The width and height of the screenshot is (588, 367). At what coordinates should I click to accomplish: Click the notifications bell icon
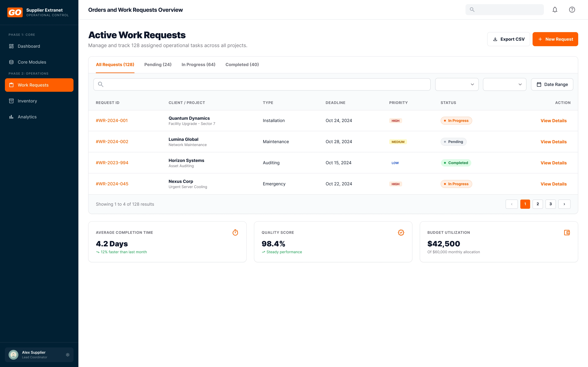point(555,10)
